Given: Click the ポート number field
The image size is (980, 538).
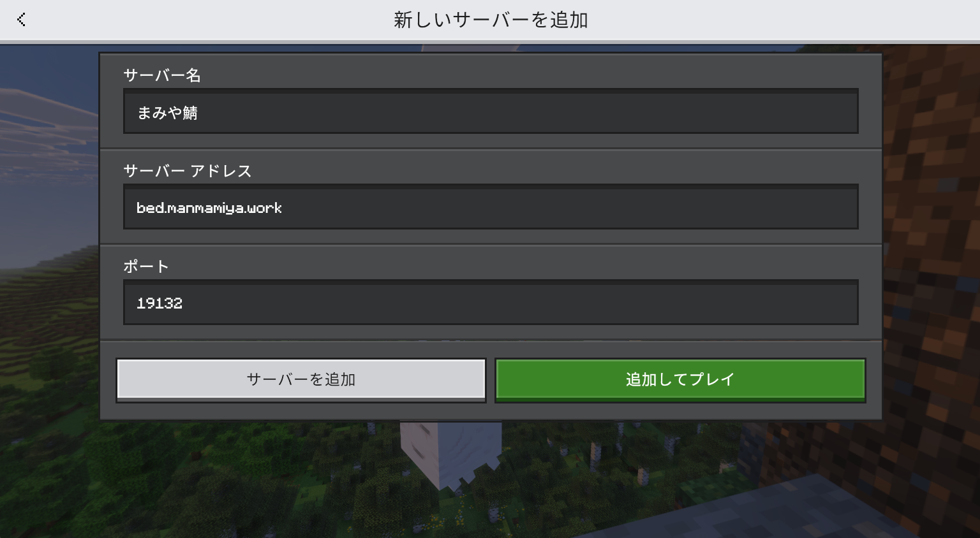Looking at the screenshot, I should 491,302.
